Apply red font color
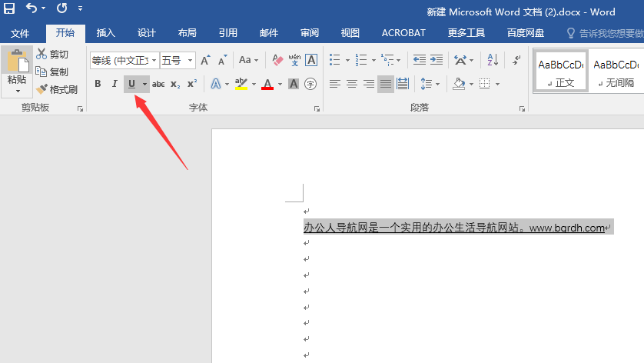This screenshot has width=644, height=363. [x=267, y=84]
